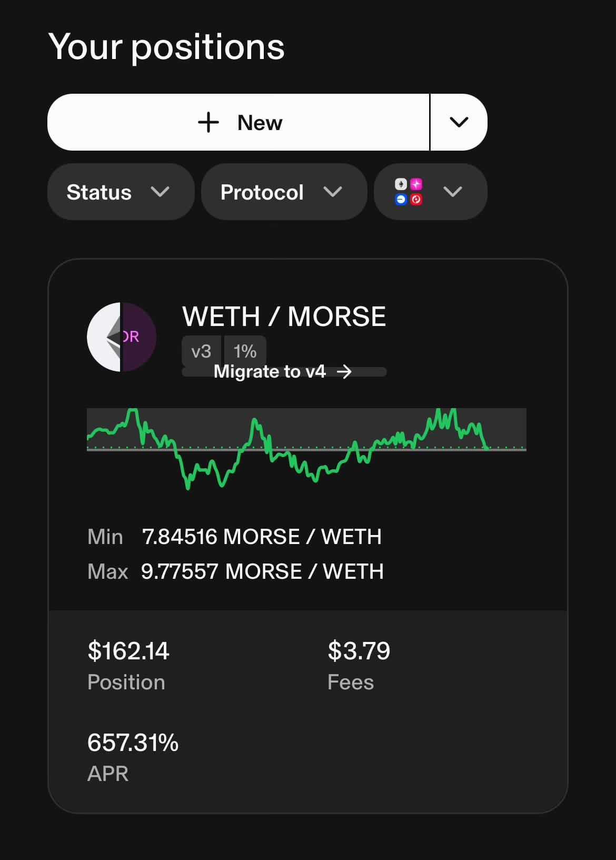Click the 1% fee tier badge
This screenshot has width=616, height=860.
[245, 351]
